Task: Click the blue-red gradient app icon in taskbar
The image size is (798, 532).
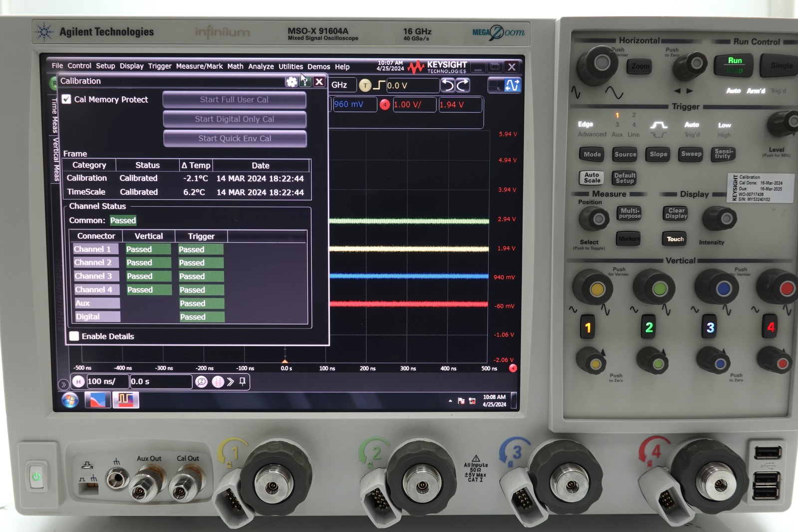Action: coord(97,400)
